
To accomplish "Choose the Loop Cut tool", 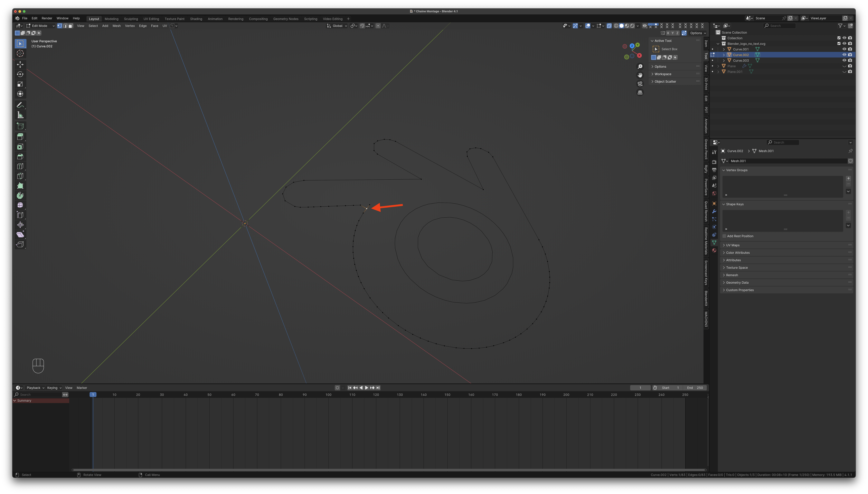I will (20, 166).
